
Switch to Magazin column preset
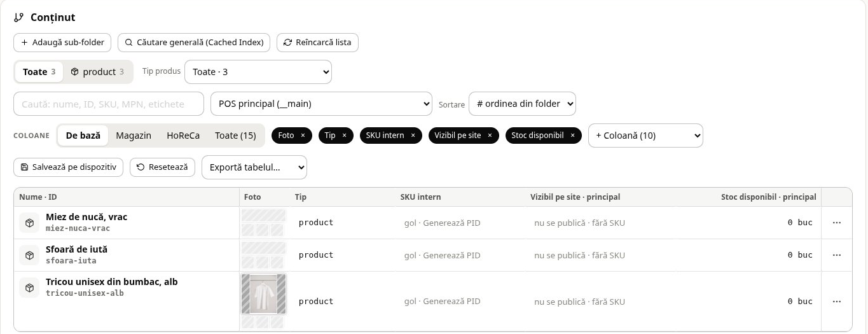coord(134,136)
